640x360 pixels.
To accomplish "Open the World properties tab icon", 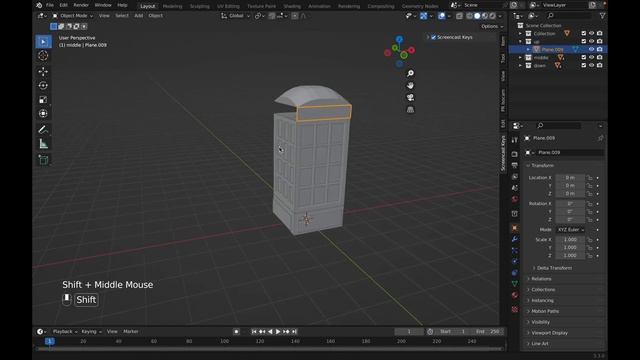I will click(515, 199).
